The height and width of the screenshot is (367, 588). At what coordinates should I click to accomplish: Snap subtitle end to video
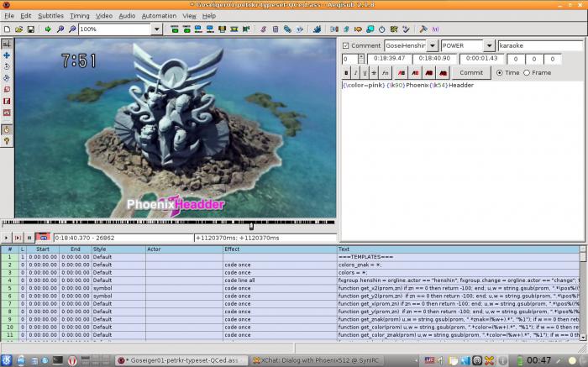(210, 29)
